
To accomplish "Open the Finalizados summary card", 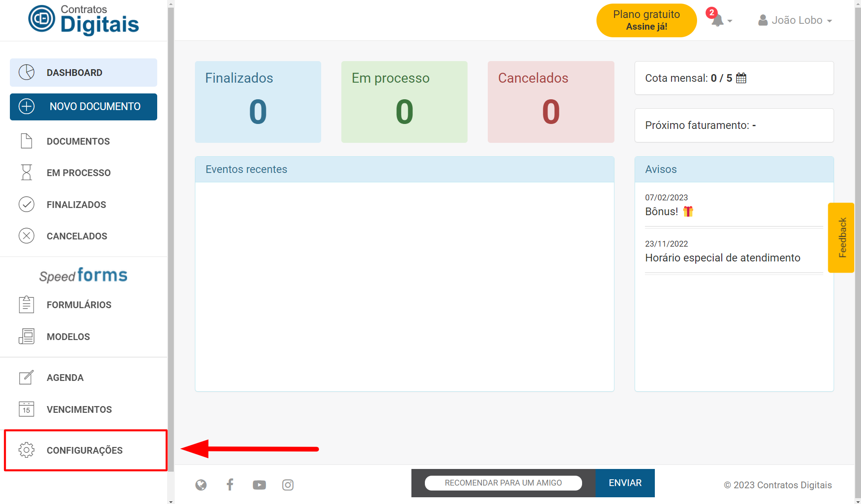I will pyautogui.click(x=258, y=102).
